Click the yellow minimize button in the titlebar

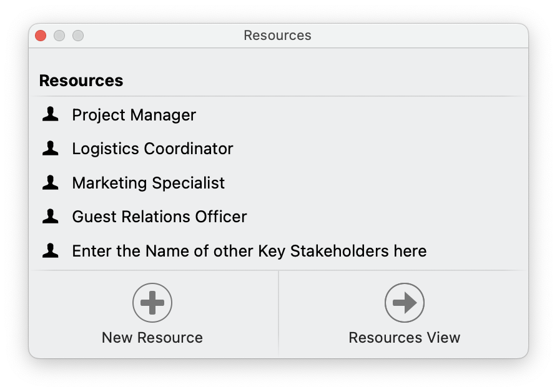coord(59,36)
